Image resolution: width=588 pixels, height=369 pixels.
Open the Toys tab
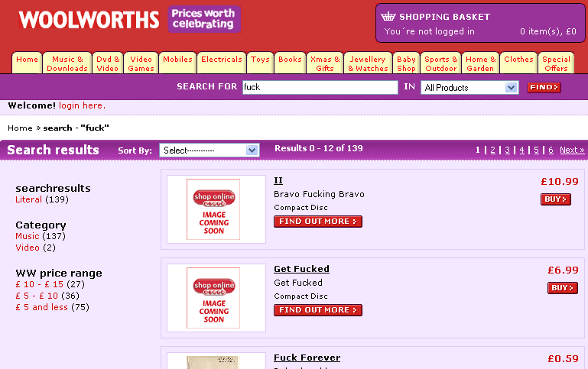[260, 60]
